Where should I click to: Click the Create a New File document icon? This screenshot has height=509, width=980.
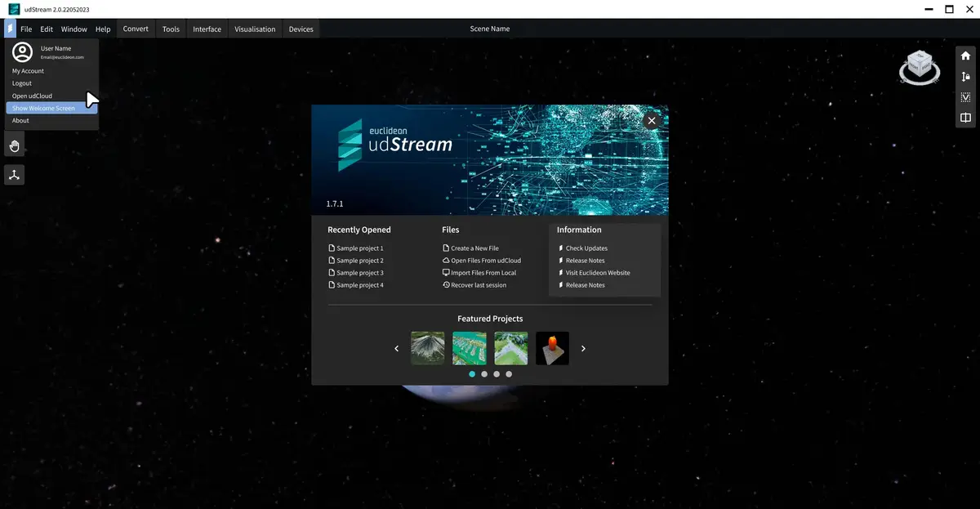(446, 248)
